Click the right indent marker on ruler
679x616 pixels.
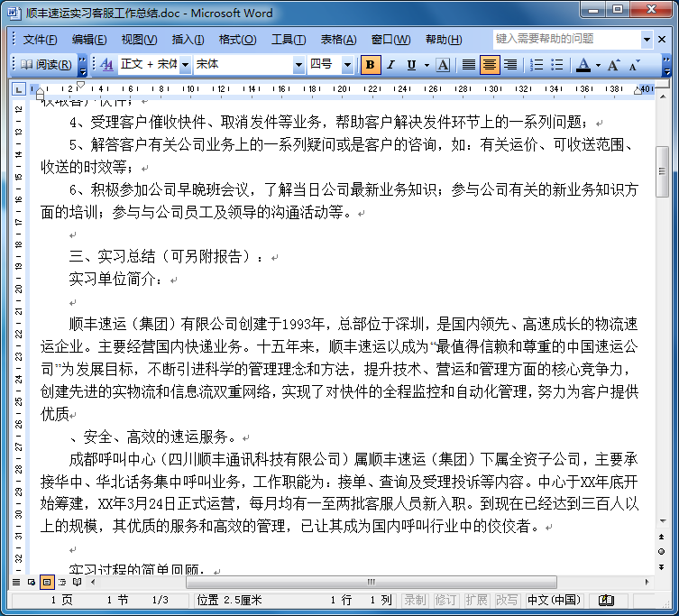pyautogui.click(x=638, y=90)
